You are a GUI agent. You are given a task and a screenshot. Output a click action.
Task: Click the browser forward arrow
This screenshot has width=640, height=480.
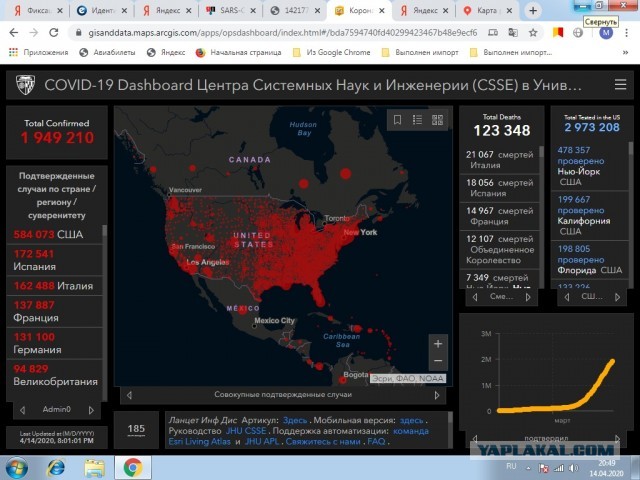33,33
